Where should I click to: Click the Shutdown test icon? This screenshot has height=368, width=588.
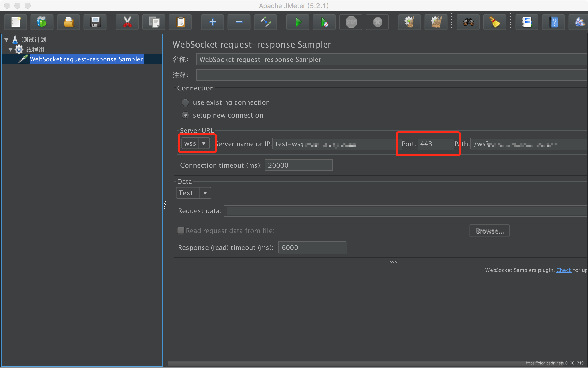[x=377, y=22]
